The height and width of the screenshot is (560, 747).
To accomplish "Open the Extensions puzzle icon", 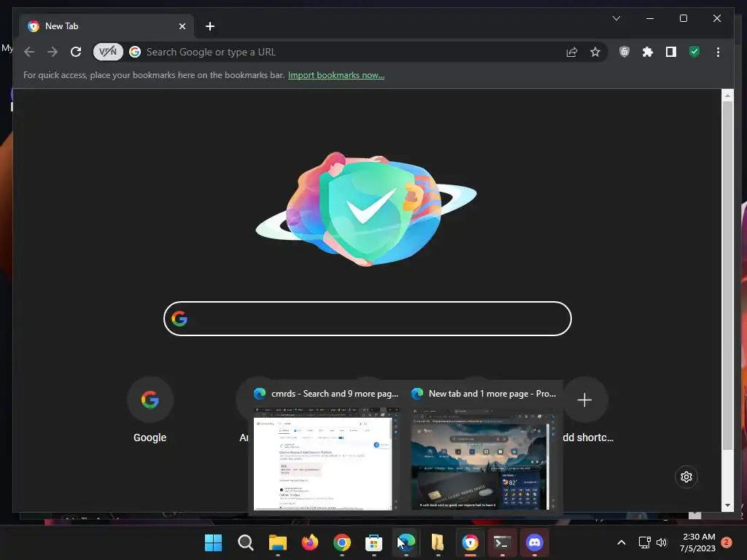I will coord(648,52).
